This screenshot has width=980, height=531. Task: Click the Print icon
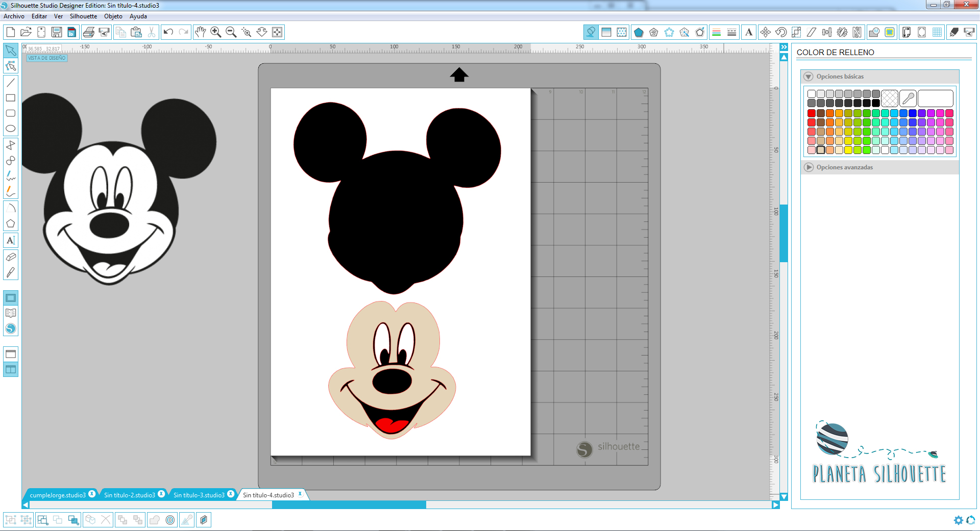(x=89, y=32)
